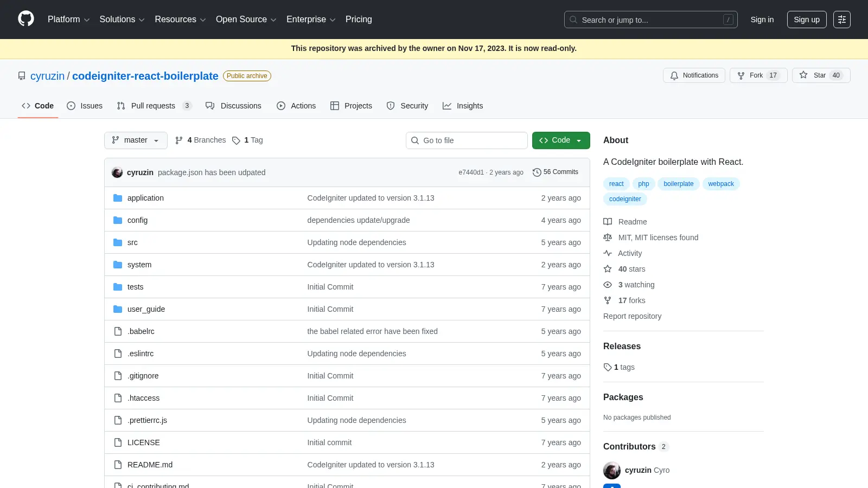This screenshot has width=868, height=488.
Task: Switch to the Discussions tab
Action: (233, 106)
